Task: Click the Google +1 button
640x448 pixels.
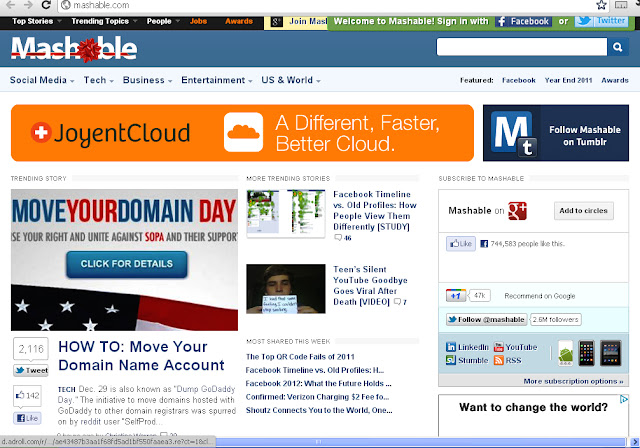Action: [x=456, y=295]
